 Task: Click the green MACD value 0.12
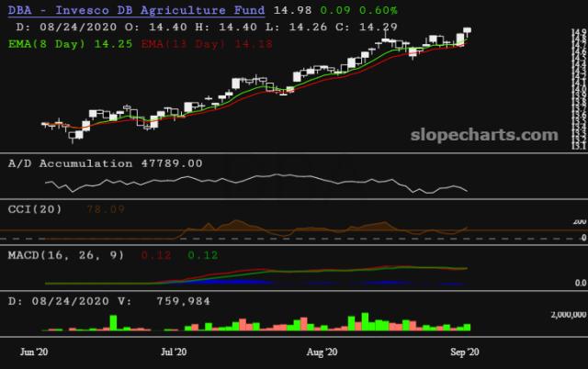pyautogui.click(x=203, y=255)
